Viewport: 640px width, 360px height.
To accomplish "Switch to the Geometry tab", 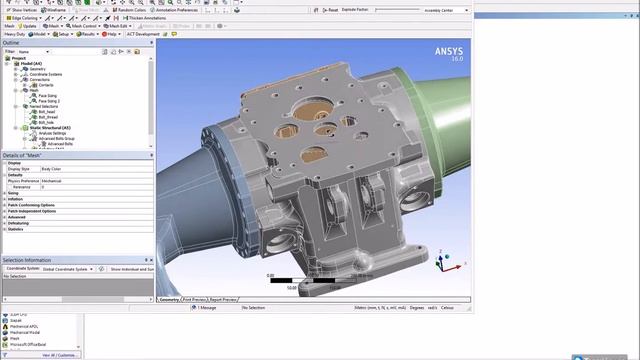I will [169, 300].
